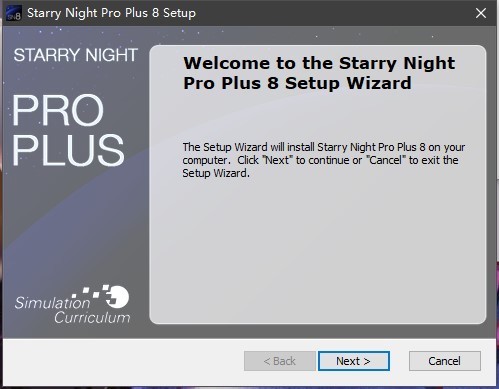Click the Welcome to Starry Night heading

click(319, 73)
